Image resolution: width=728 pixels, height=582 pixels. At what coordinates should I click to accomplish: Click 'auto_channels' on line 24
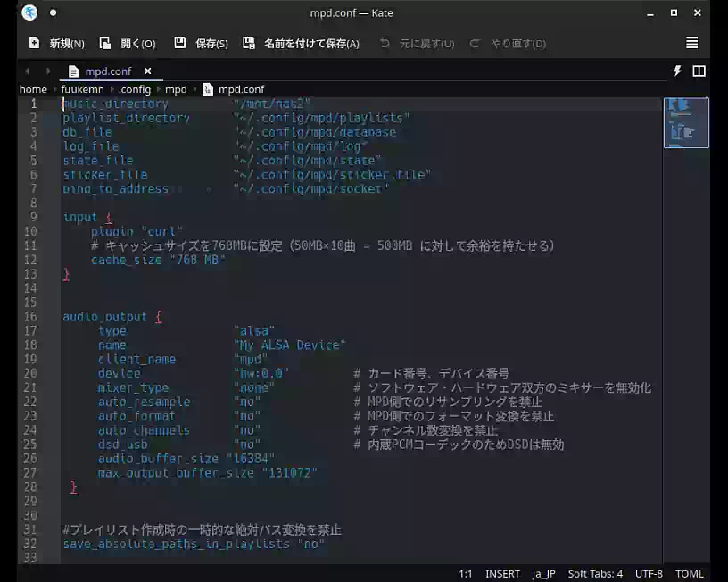point(144,430)
